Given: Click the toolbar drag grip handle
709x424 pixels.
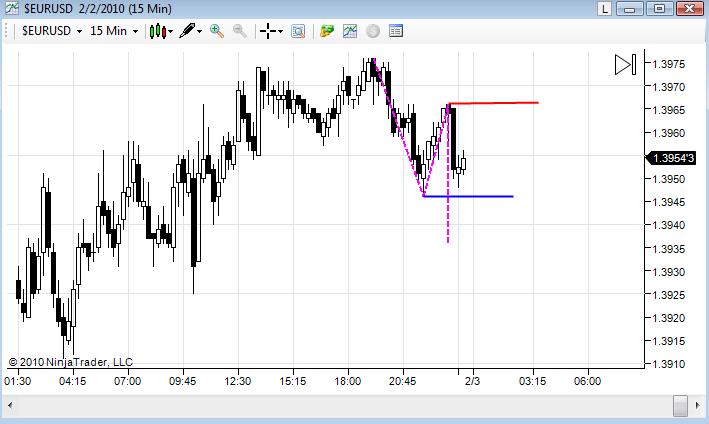Looking at the screenshot, I should coord(6,31).
